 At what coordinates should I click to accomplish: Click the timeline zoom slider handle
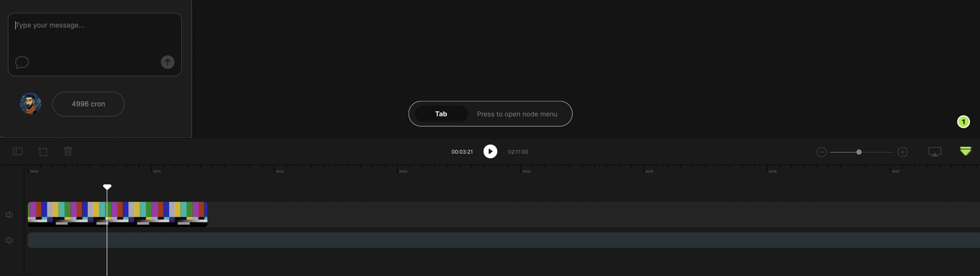click(859, 152)
